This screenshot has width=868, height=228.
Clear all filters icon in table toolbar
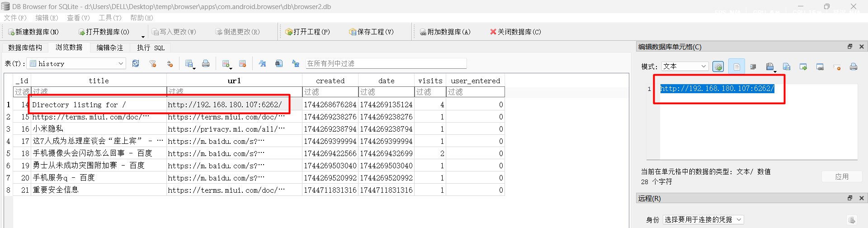[153, 64]
